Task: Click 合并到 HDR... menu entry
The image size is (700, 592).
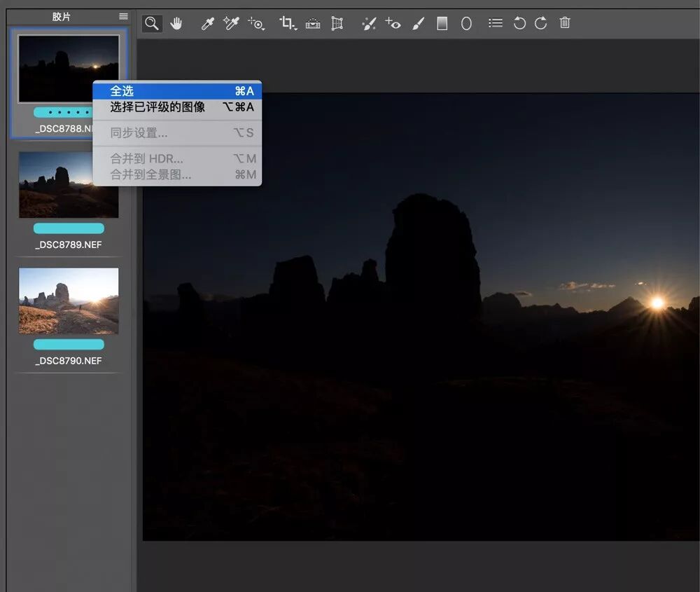Action: click(177, 158)
